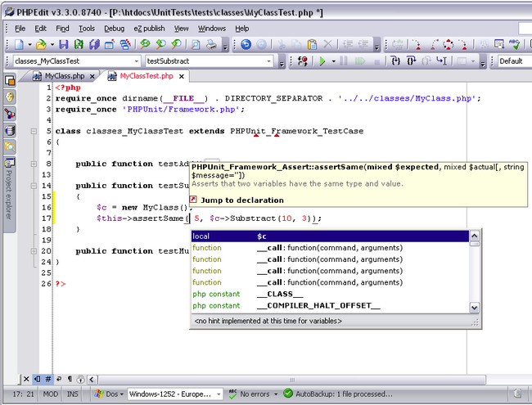
Task: Click the database panel icon in left sidebar
Action: coord(10,130)
